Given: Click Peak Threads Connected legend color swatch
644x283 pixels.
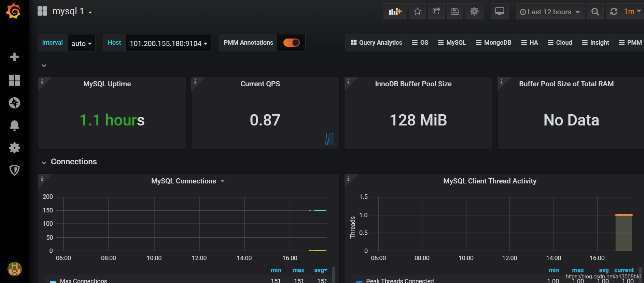Looking at the screenshot, I should 359,282.
